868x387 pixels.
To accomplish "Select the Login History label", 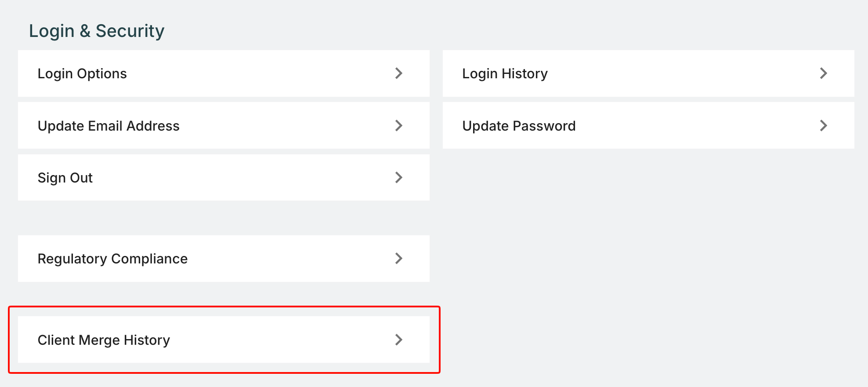I will [505, 73].
